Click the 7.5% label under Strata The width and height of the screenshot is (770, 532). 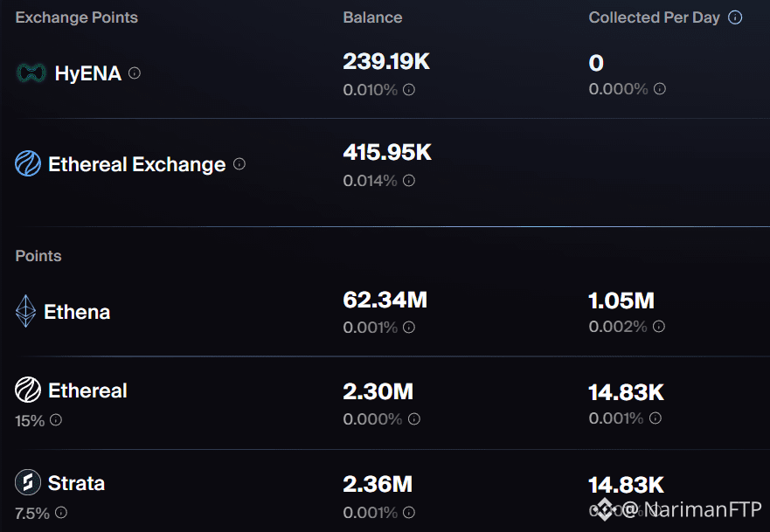click(x=32, y=514)
